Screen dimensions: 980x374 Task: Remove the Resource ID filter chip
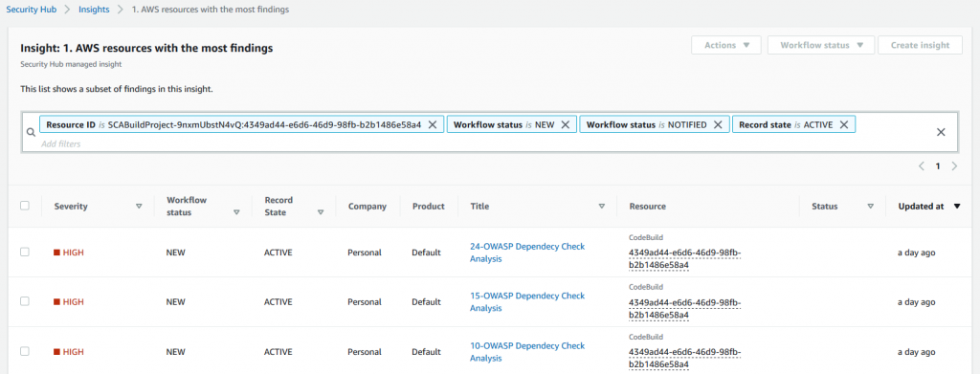pos(432,125)
